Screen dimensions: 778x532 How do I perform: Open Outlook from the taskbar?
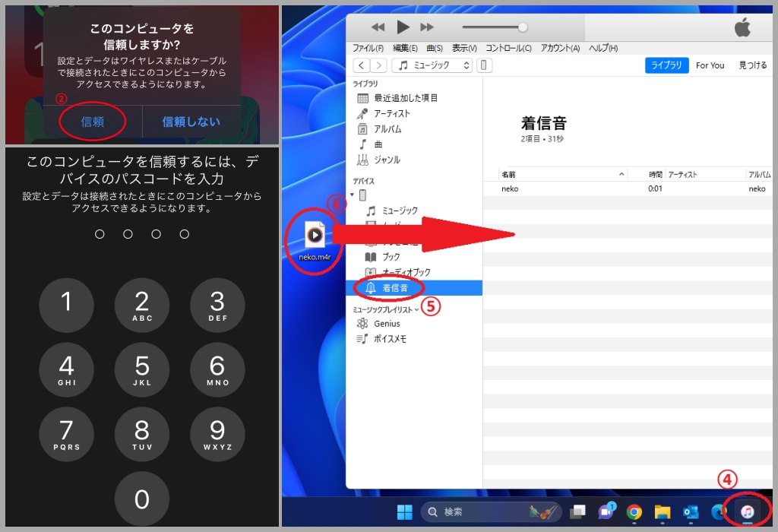click(x=691, y=511)
